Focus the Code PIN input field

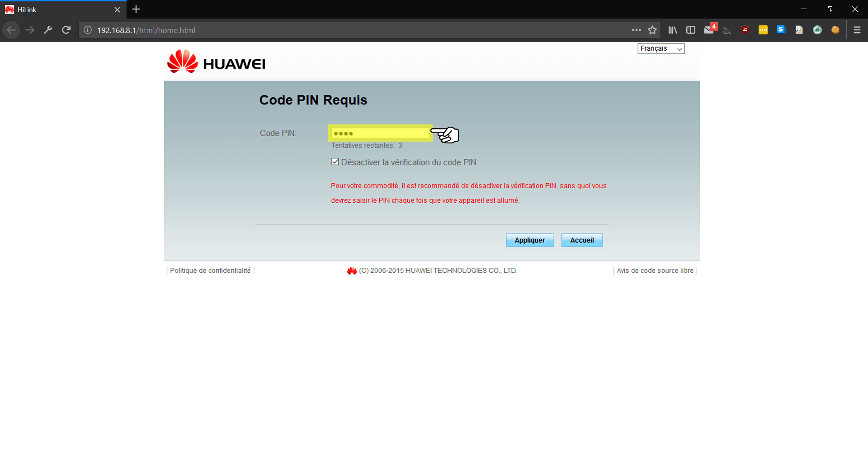[380, 133]
